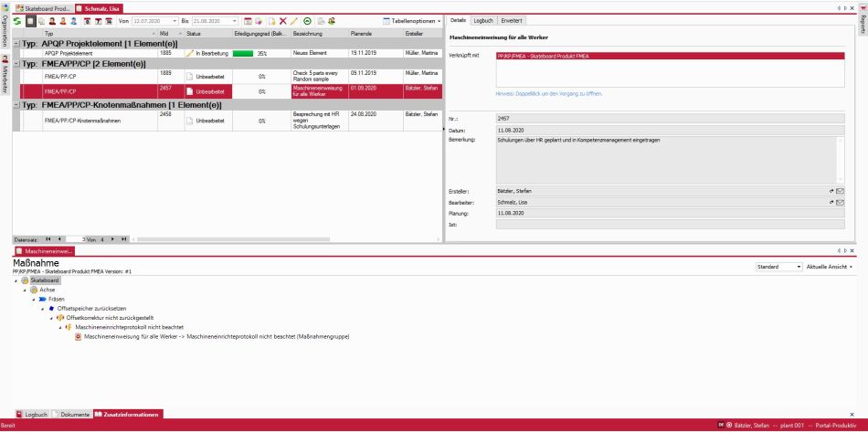Go to the first record in navigator

pos(48,238)
